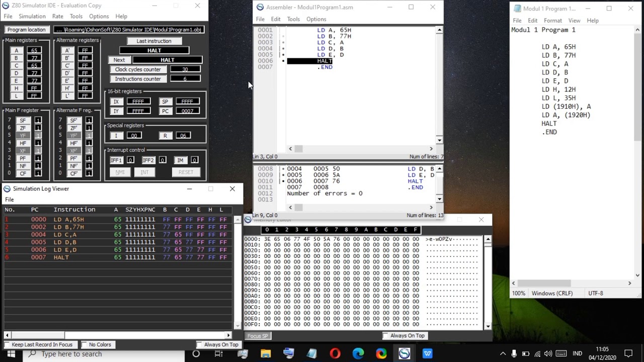
Task: Toggle the IFF2 interrupt flip-flop button
Action: click(148, 160)
